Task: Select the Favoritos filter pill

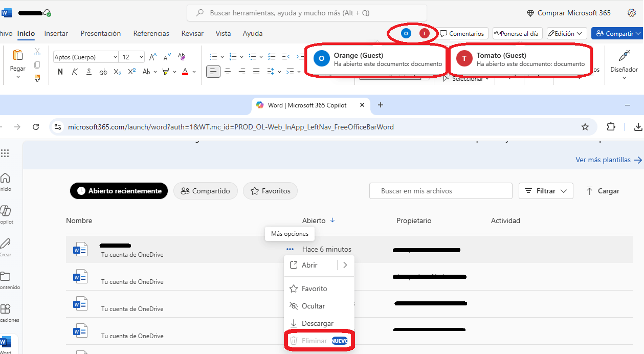Action: click(x=270, y=191)
